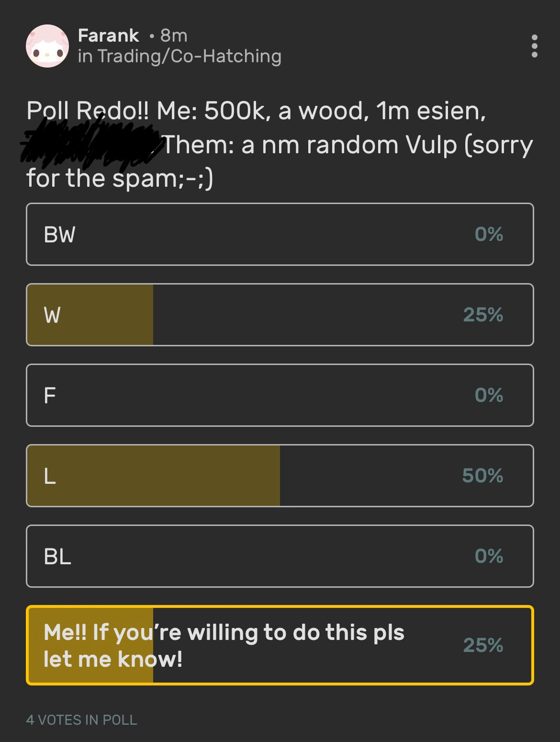
Task: Click the 50% result on option L
Action: pos(482,476)
